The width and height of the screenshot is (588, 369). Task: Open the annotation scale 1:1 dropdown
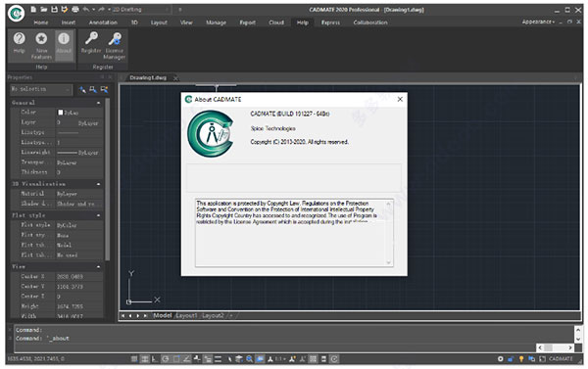point(279,359)
